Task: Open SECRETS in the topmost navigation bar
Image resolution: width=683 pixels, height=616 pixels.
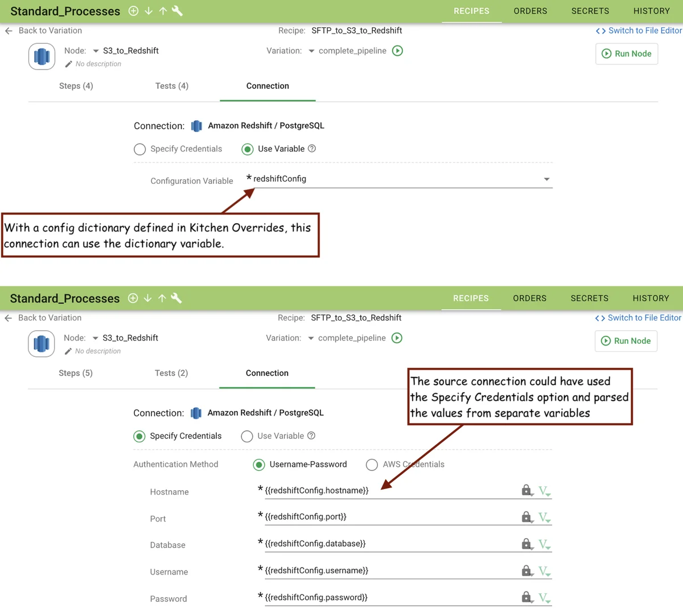Action: click(590, 11)
